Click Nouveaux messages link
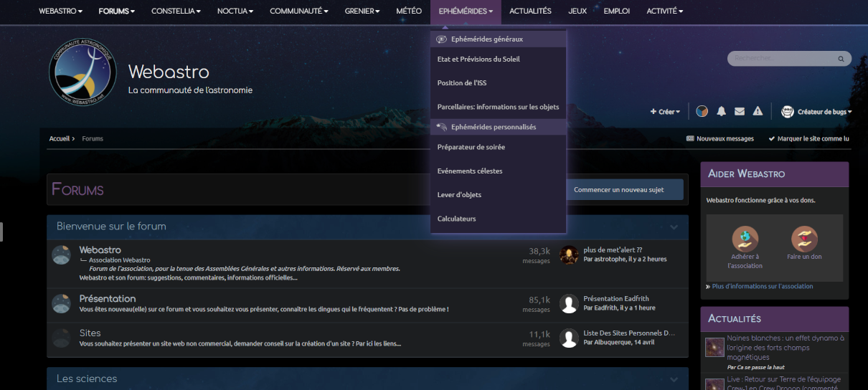The image size is (868, 390). click(720, 138)
